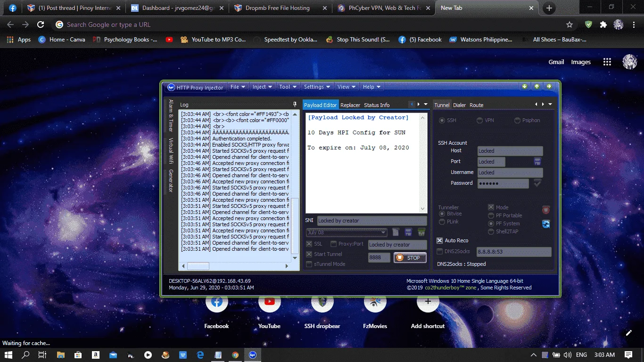Open a new Chrome tab with plus button
Image resolution: width=644 pixels, height=362 pixels.
pos(549,8)
